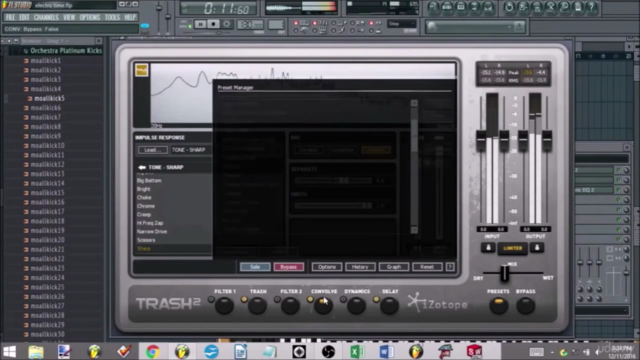Open the Options panel
The image size is (640, 360).
(327, 267)
